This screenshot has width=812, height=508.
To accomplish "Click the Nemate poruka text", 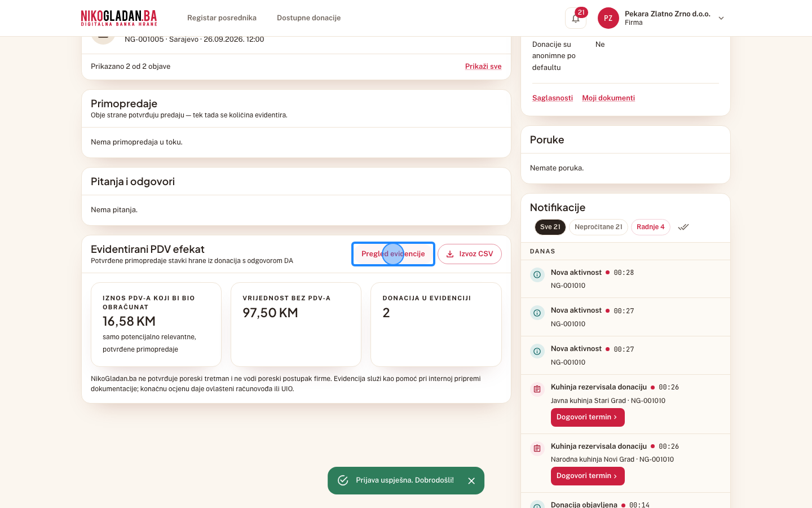I will 557,168.
